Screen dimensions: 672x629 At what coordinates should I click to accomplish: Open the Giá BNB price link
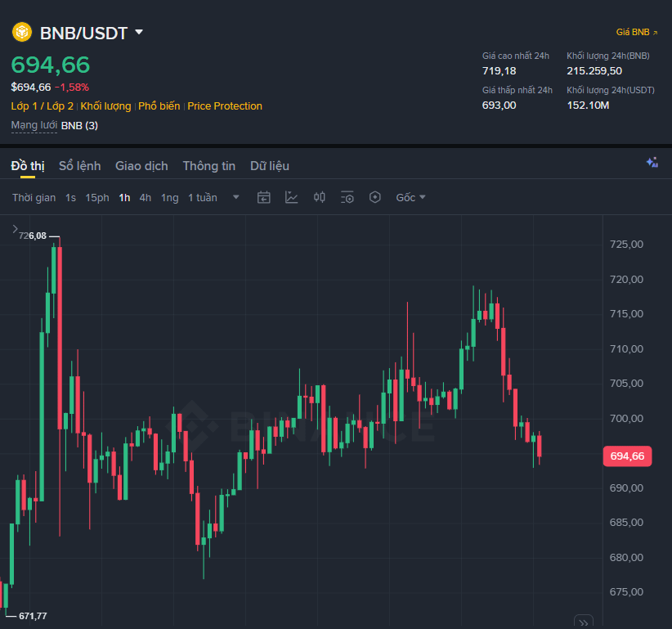click(x=636, y=32)
